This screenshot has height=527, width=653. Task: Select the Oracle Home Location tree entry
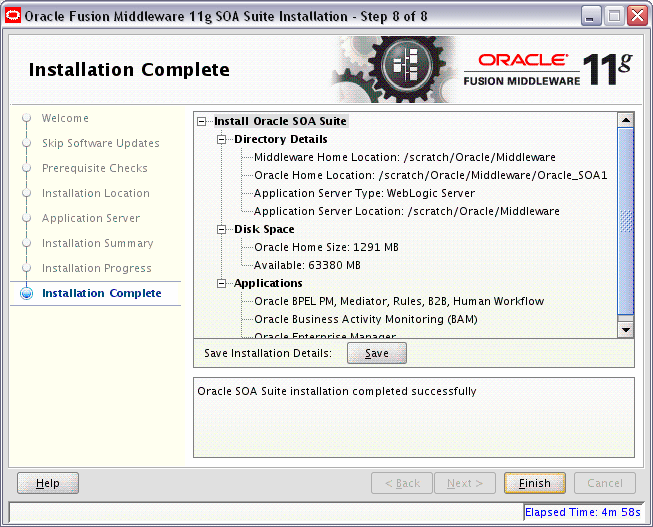click(431, 175)
